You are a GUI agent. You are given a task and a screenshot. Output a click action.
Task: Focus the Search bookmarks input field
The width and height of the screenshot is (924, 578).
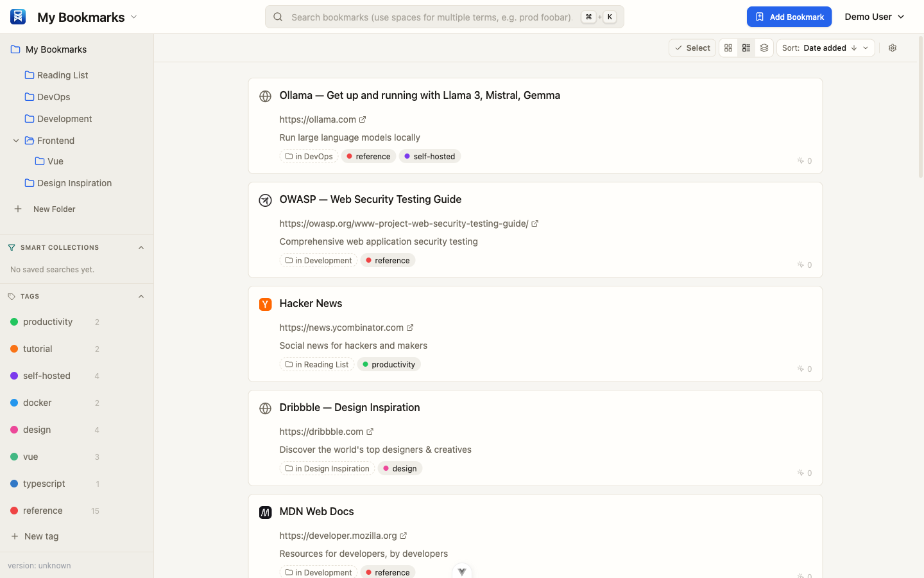444,17
